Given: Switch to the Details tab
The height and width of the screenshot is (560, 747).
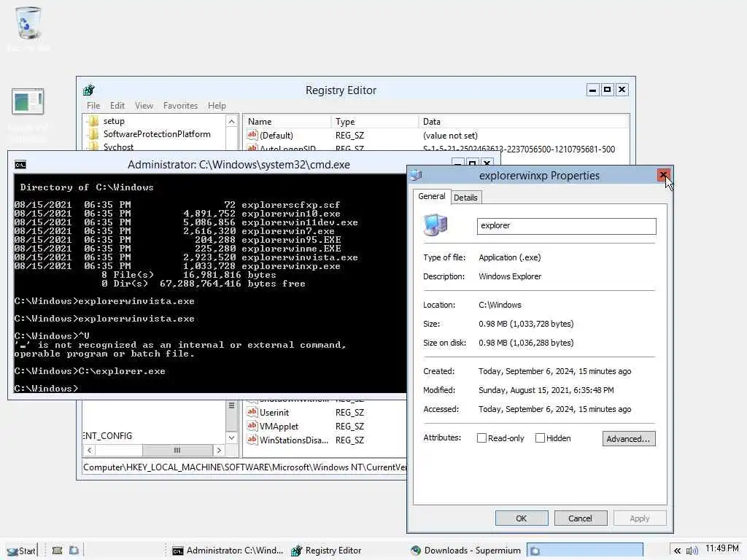Looking at the screenshot, I should 465,197.
